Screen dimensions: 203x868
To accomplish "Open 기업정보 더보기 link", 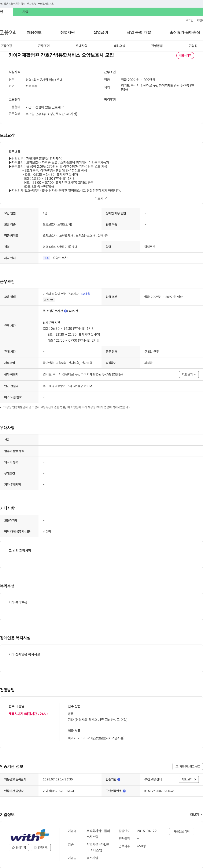I will click(x=196, y=814).
